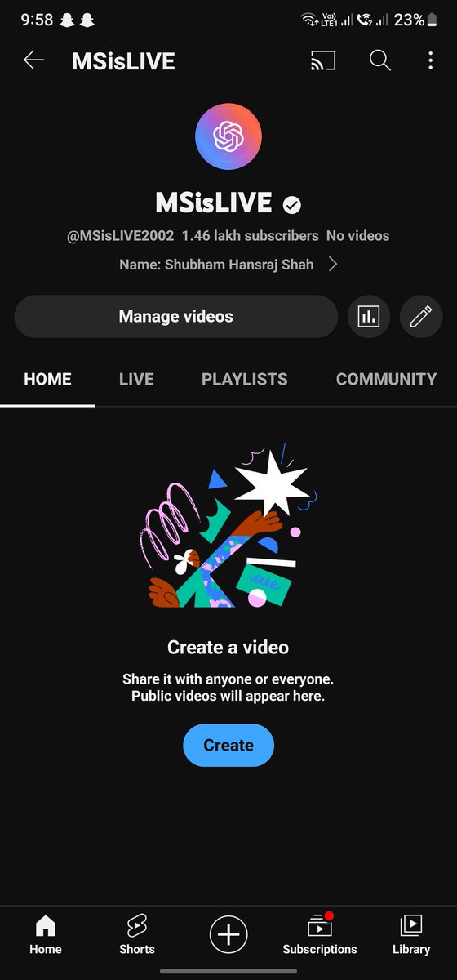Edit channel with the pencil icon
This screenshot has height=980, width=457.
pos(421,317)
